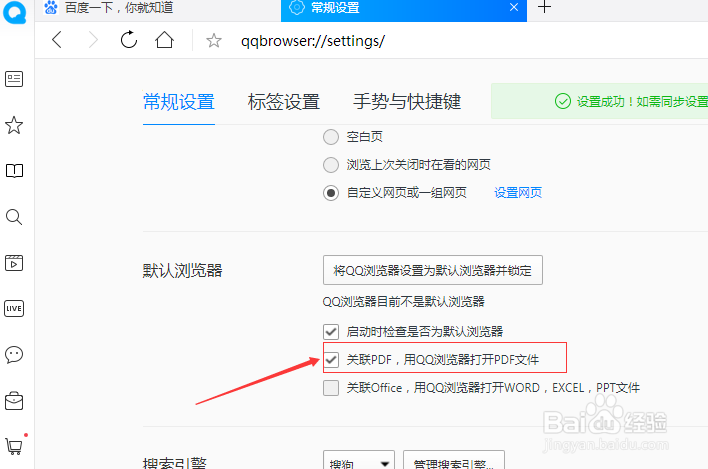This screenshot has width=708, height=469.
Task: Open a new tab with plus
Action: point(545,7)
